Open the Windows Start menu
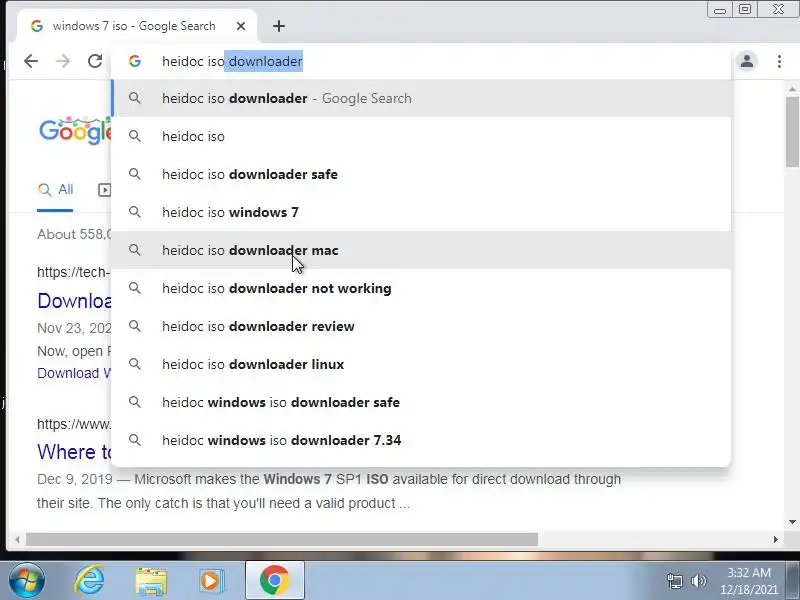800x600 pixels. pos(26,581)
